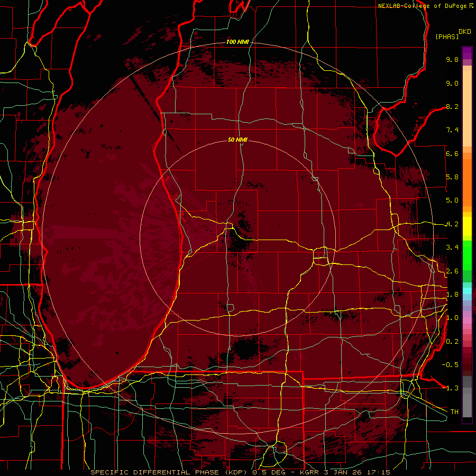Click the 3 JAN 26 date in the caption
This screenshot has width=476, height=476.
point(344,472)
